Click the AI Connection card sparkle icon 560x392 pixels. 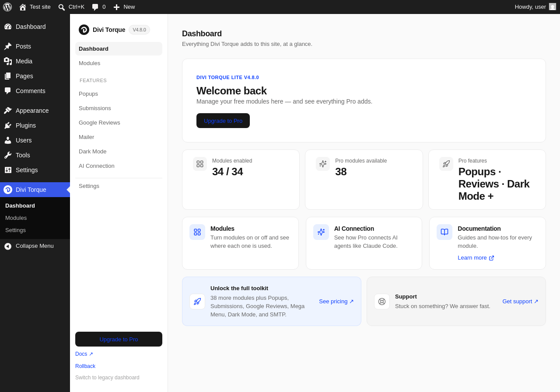pos(321,232)
